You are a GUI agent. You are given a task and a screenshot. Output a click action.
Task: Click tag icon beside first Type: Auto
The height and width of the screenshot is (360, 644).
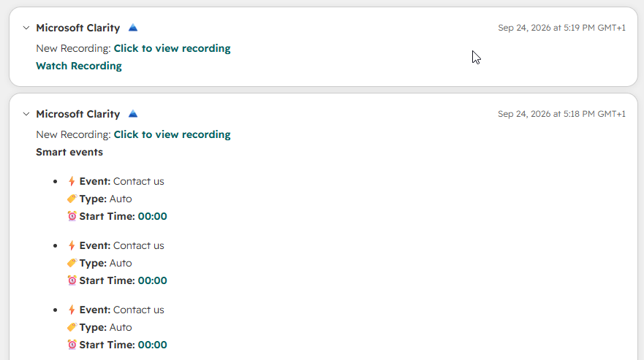(x=72, y=199)
